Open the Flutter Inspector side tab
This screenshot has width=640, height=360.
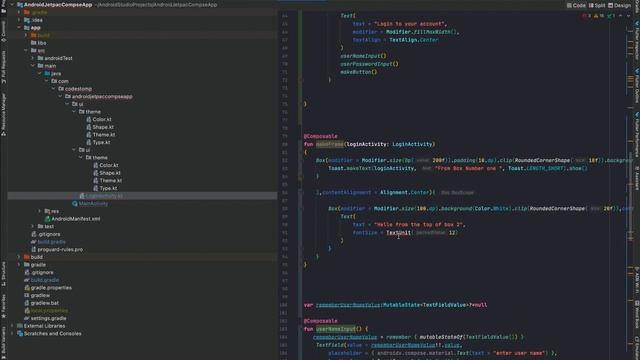coord(636,40)
